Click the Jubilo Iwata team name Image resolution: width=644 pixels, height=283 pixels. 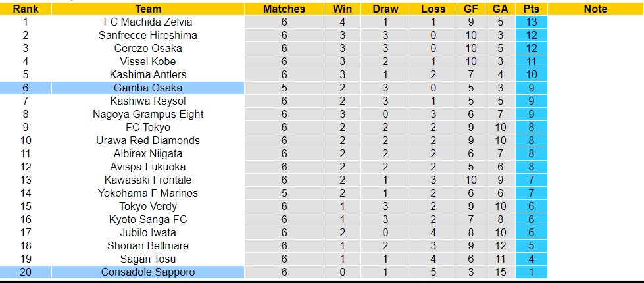[148, 232]
